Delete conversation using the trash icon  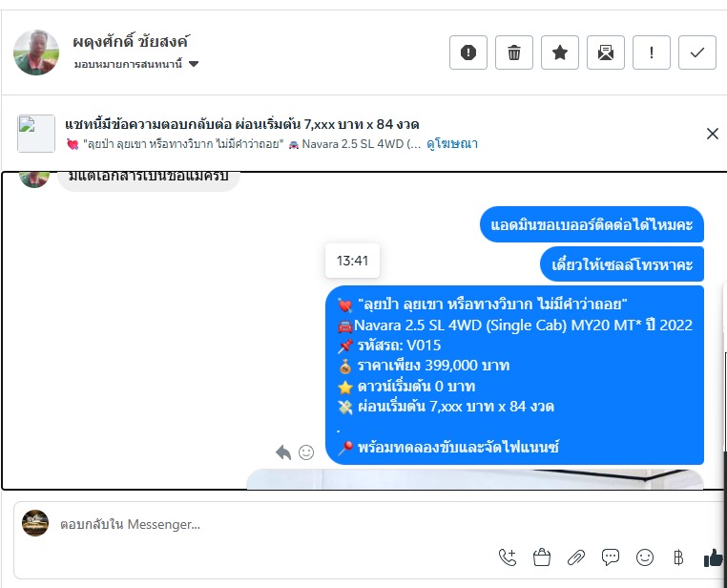514,52
